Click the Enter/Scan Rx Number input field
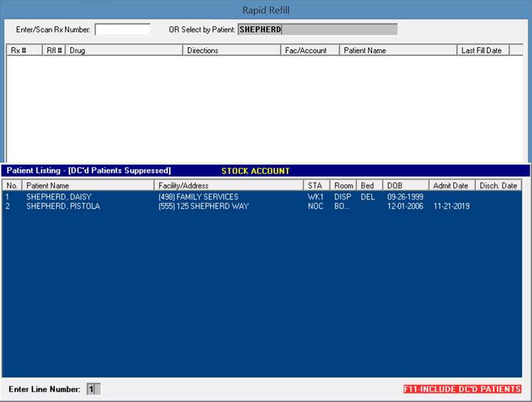Viewport: 532px width, 402px height. click(122, 29)
